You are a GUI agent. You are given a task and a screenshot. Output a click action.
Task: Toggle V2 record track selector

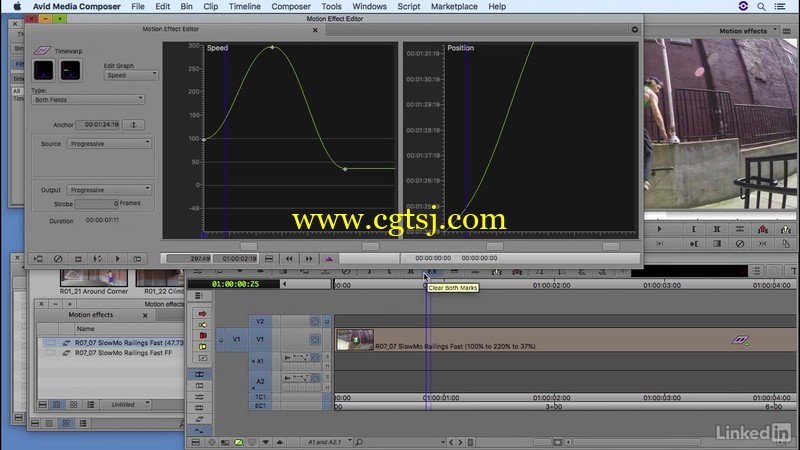[260, 321]
